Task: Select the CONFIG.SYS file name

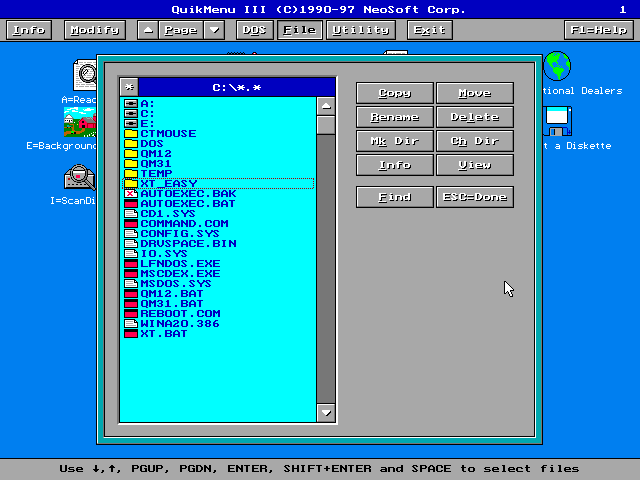Action: point(180,233)
